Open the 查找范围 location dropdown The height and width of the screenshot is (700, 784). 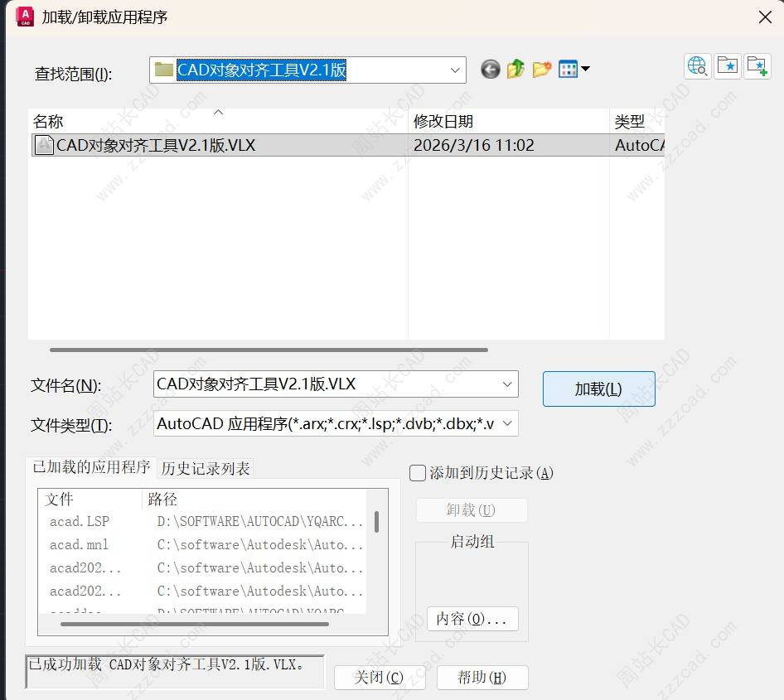click(454, 70)
